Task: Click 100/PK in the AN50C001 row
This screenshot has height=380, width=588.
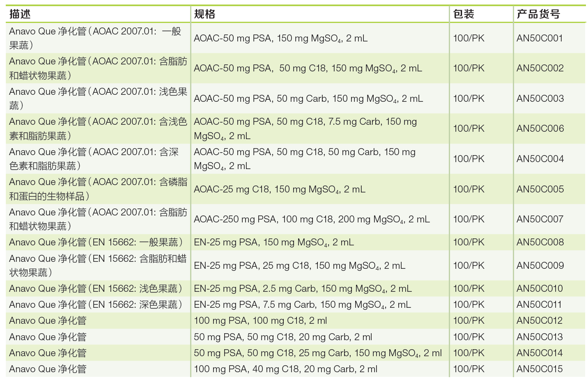Action: point(469,38)
